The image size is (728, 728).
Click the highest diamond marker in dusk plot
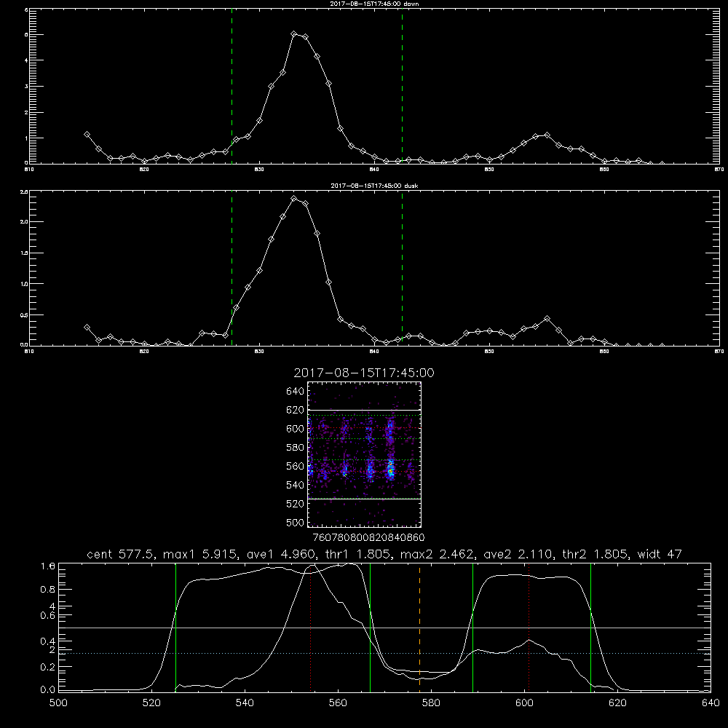tap(294, 198)
